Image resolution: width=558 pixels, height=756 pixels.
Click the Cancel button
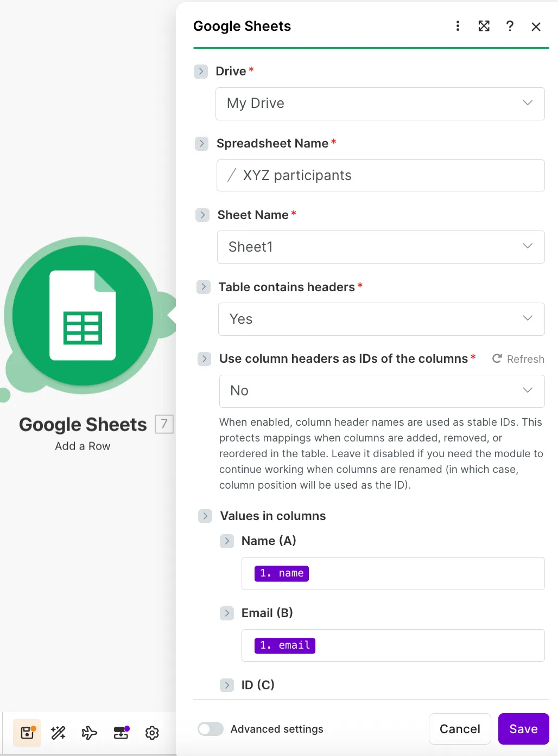point(460,729)
